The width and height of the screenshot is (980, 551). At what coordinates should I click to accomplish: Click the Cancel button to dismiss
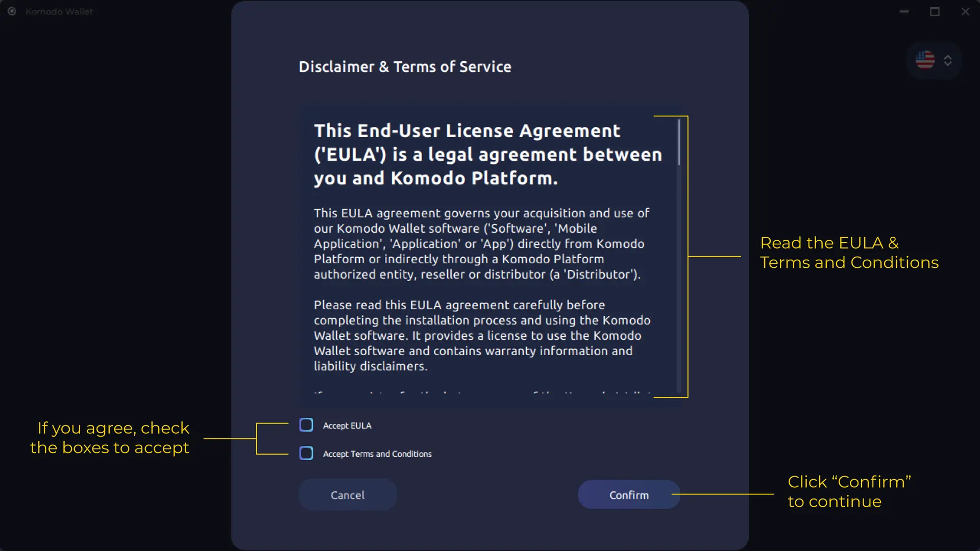coord(347,495)
